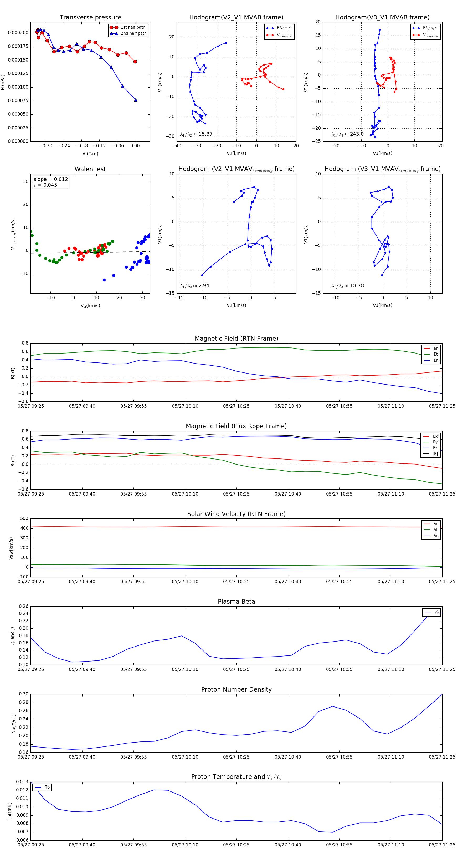Select the "2nd half path" legend entry
The height and width of the screenshot is (868, 473).
(x=128, y=33)
